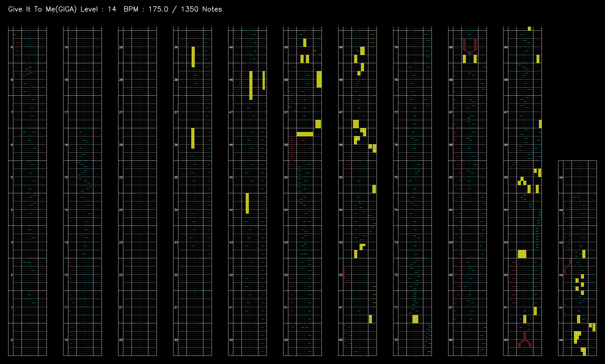The image size is (605, 364).
Task: Select measure number 0 label
Action: coord(12,340)
